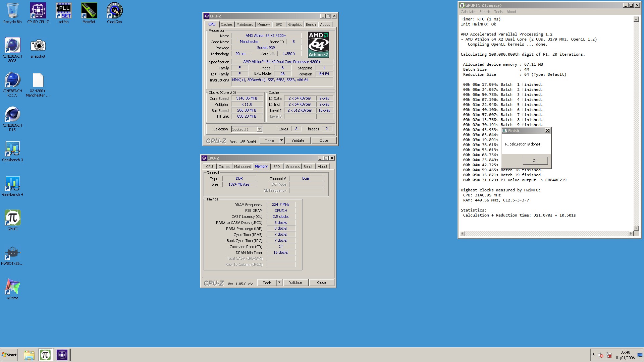Open About tab in bottom CPU-Z
This screenshot has height=362, width=644.
click(x=322, y=167)
